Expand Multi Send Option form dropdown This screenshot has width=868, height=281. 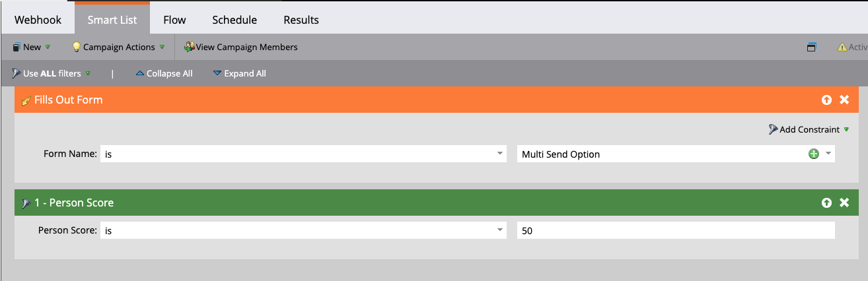826,154
